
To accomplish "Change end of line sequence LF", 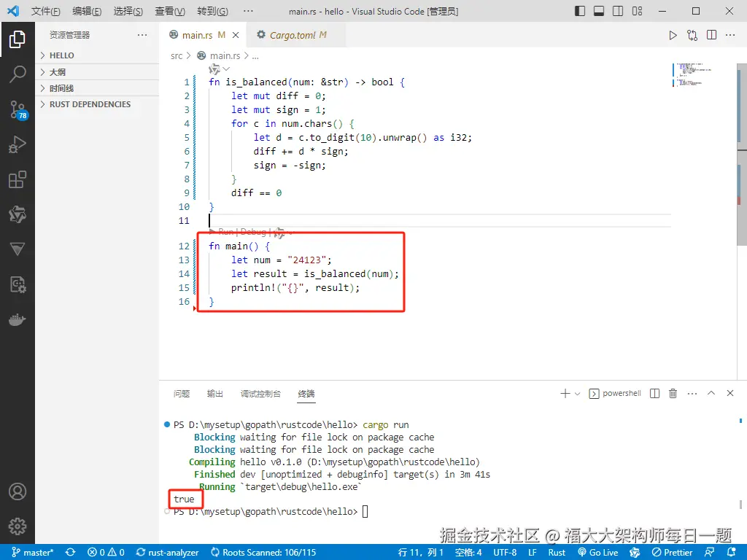I will click(533, 553).
